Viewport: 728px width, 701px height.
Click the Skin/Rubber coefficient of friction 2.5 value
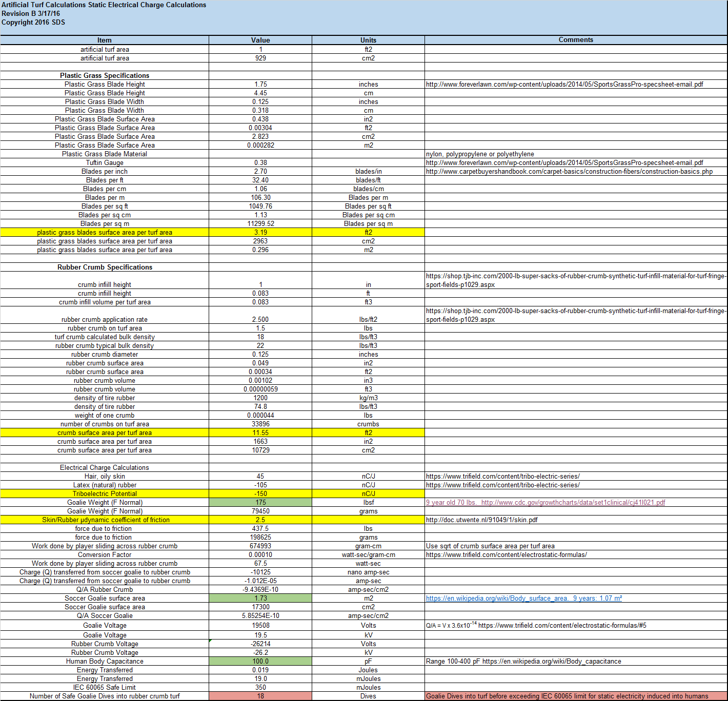[260, 520]
